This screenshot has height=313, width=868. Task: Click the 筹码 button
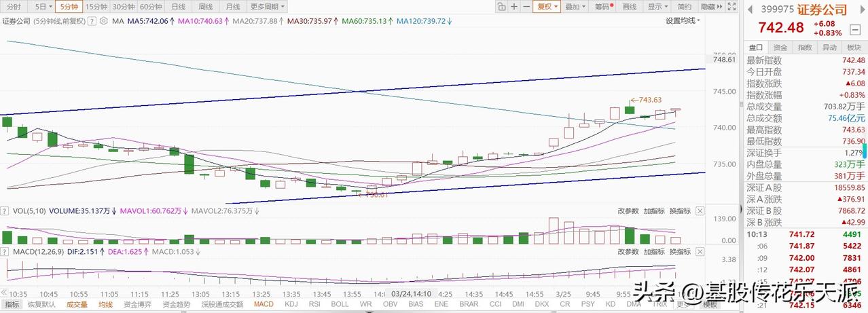(x=602, y=7)
